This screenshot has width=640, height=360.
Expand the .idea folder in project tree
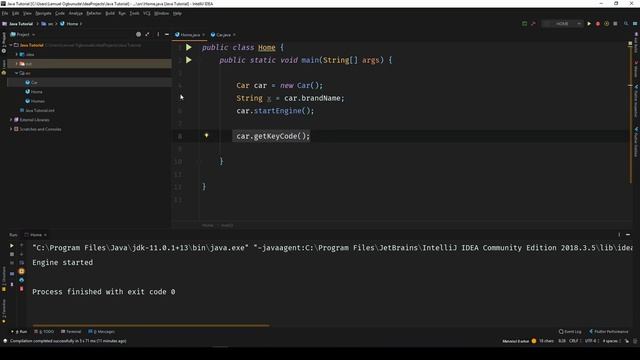tap(17, 54)
